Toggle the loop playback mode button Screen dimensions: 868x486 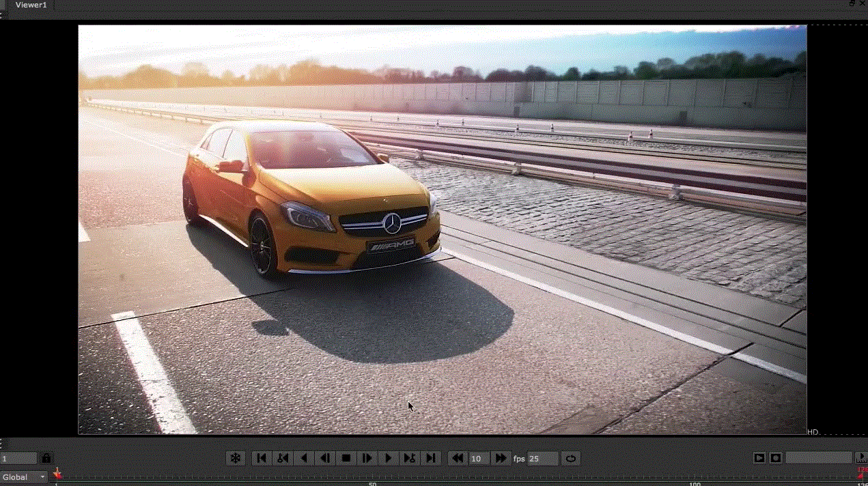[x=571, y=458]
